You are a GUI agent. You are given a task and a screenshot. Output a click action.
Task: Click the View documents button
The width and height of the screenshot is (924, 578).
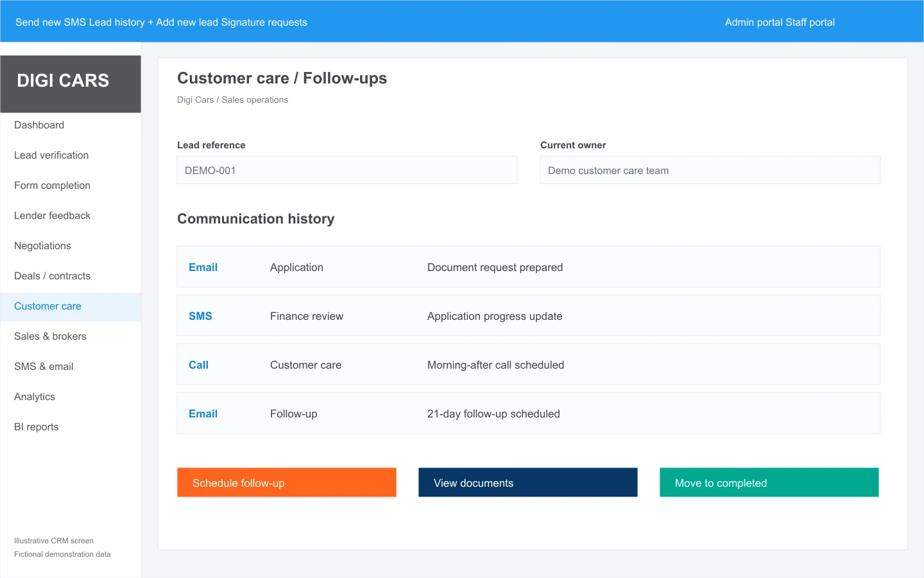[x=528, y=482]
